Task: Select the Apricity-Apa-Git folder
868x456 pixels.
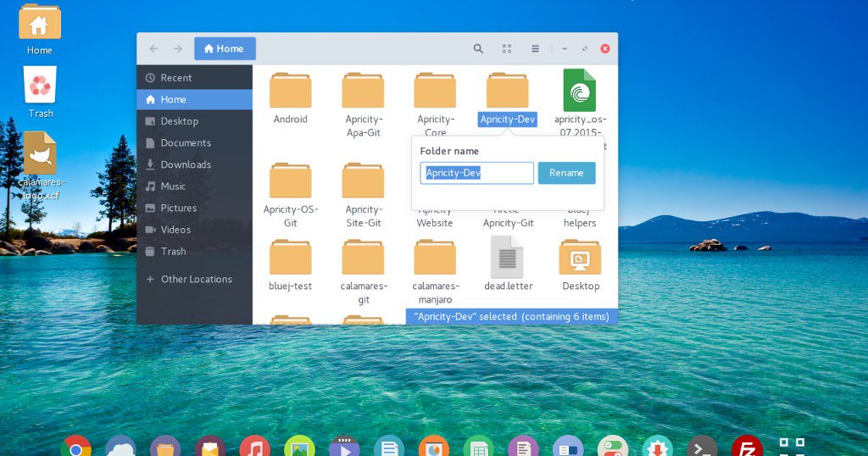Action: (363, 91)
